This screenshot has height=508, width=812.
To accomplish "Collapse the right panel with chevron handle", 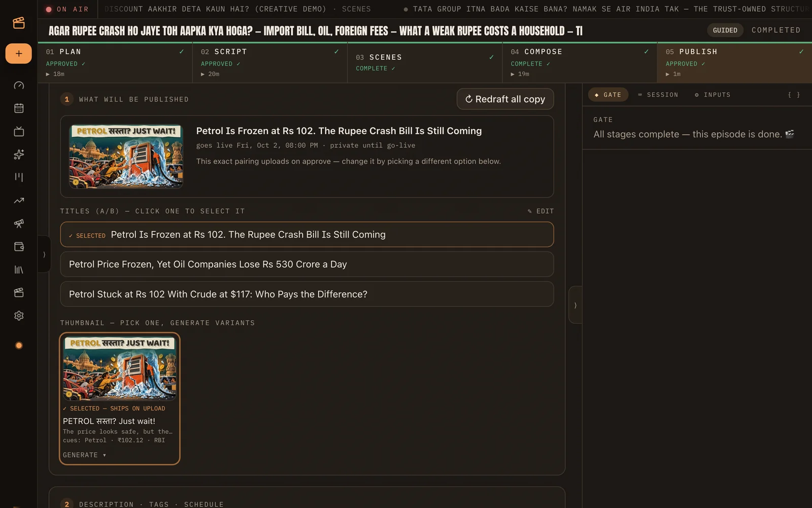I will [575, 305].
